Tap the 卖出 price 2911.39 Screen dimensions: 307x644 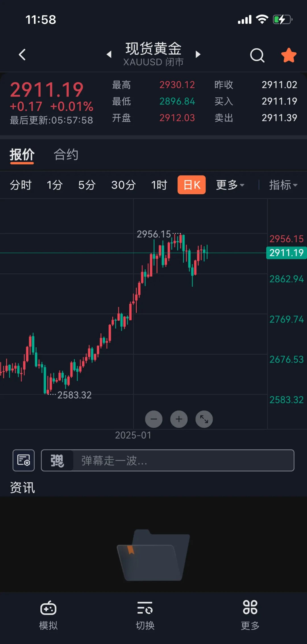pyautogui.click(x=279, y=118)
